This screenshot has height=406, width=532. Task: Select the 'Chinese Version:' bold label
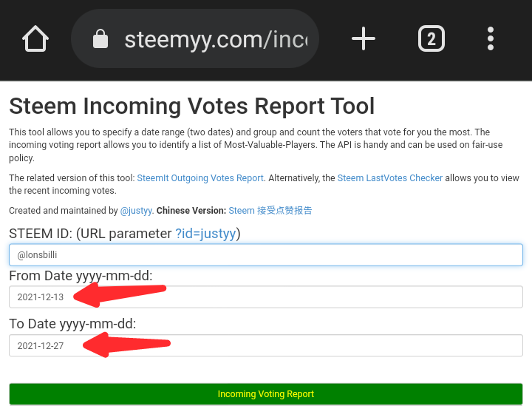tap(191, 211)
